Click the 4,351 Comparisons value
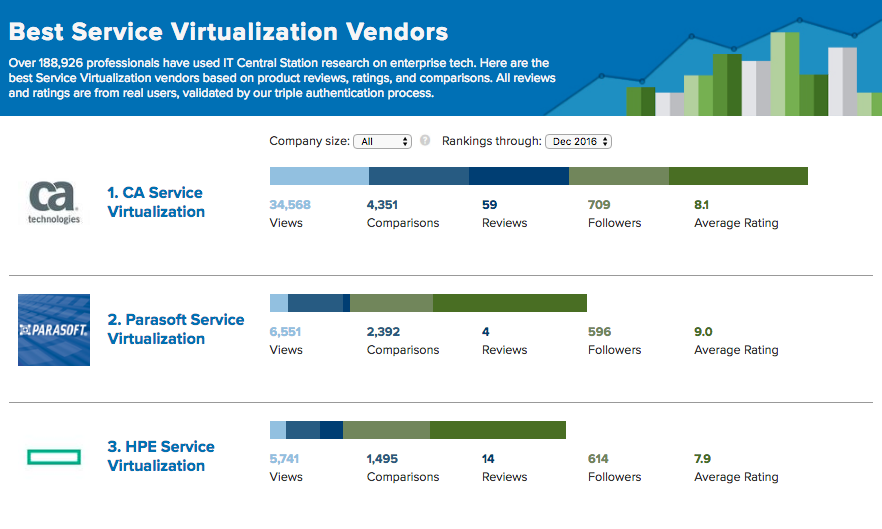882x529 pixels. click(382, 205)
